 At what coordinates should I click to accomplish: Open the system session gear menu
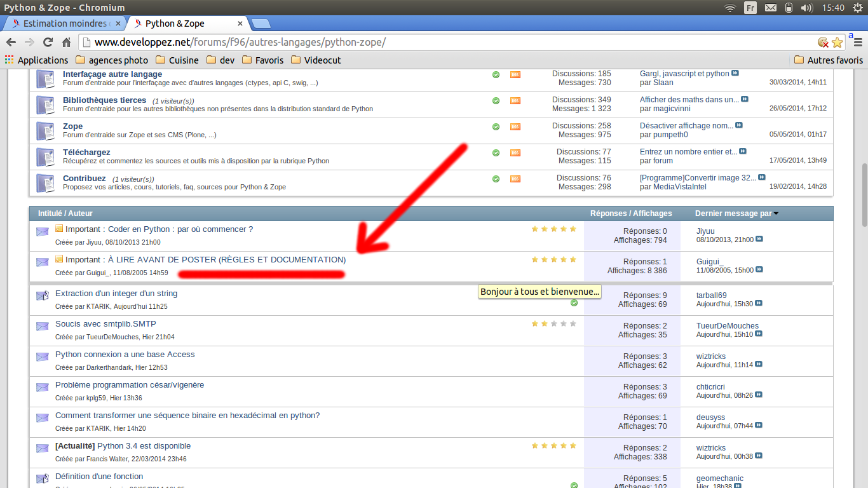[858, 8]
